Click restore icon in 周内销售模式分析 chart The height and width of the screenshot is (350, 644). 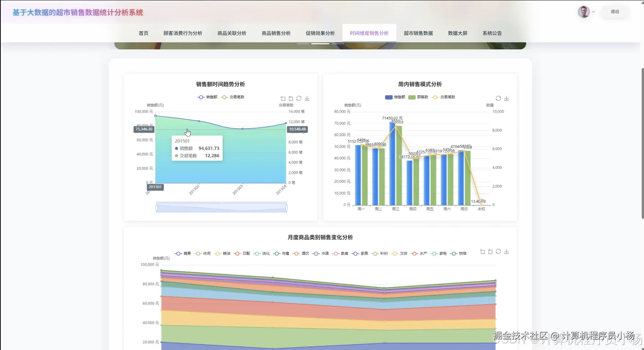click(498, 98)
